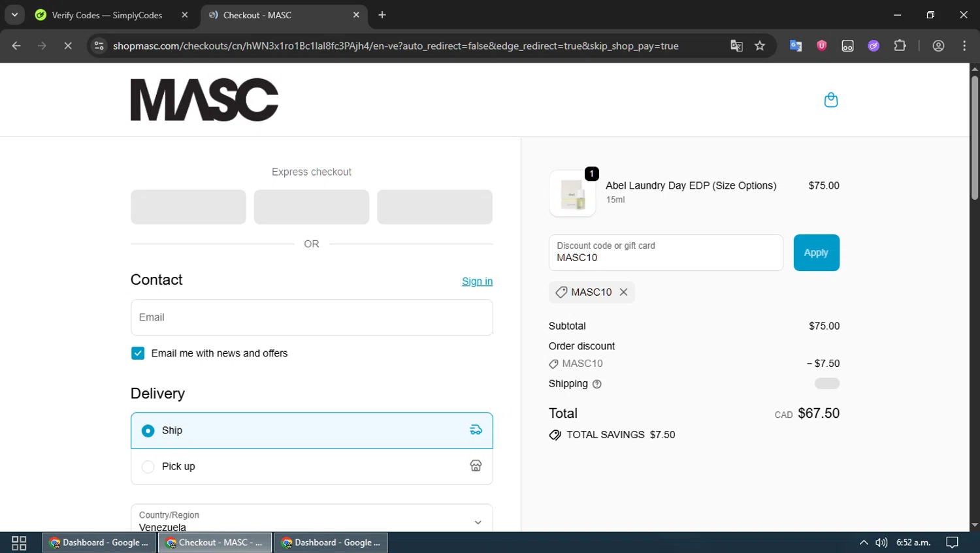The image size is (980, 553).
Task: Click the Abel Laundry Day EDP product name
Action: 691,185
